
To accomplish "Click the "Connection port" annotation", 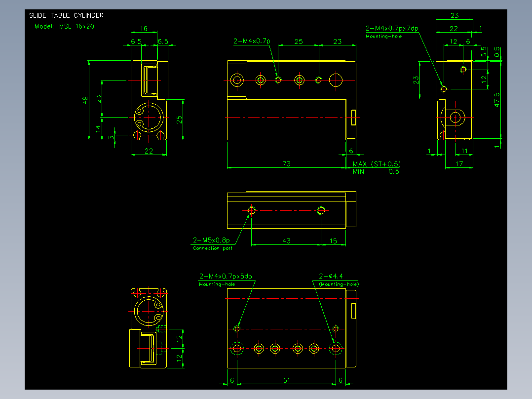I will click(213, 248).
